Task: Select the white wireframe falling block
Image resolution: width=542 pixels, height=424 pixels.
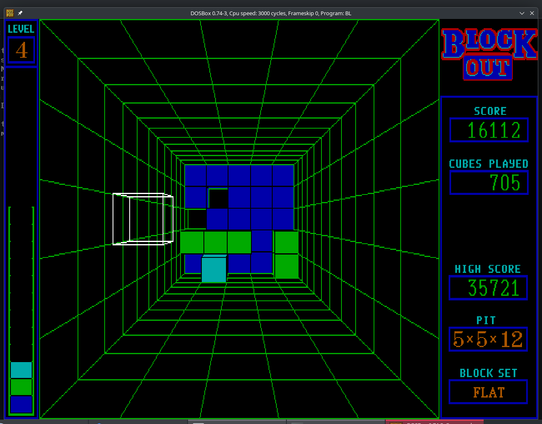Action: click(143, 219)
